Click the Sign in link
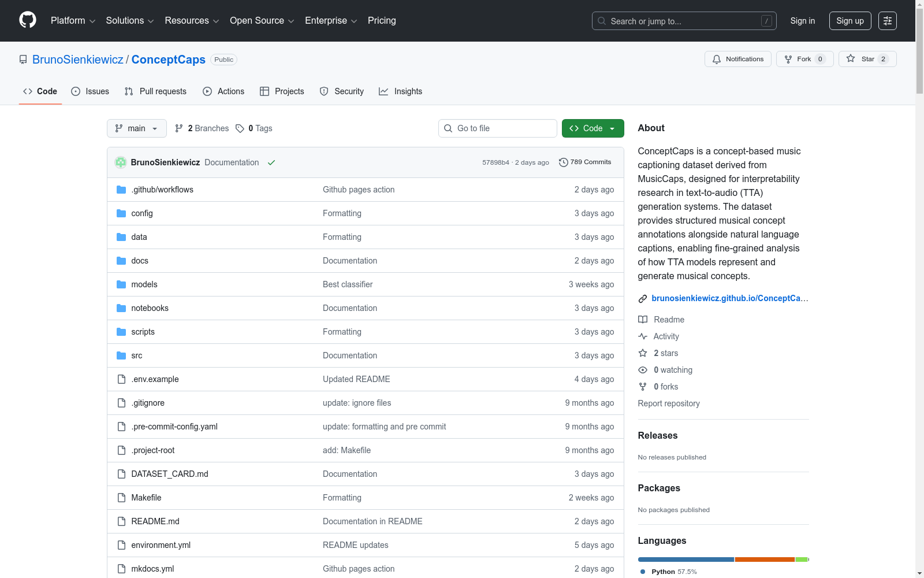The image size is (924, 578). (803, 21)
